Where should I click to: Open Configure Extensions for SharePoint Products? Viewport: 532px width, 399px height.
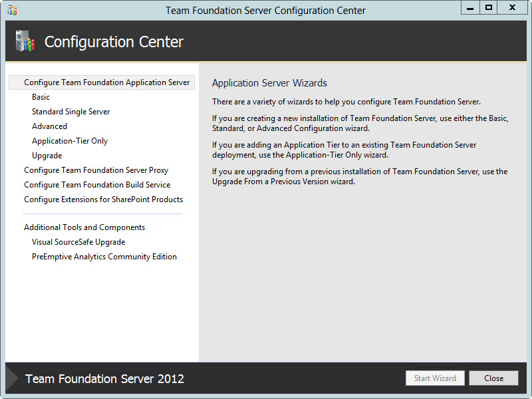(104, 199)
